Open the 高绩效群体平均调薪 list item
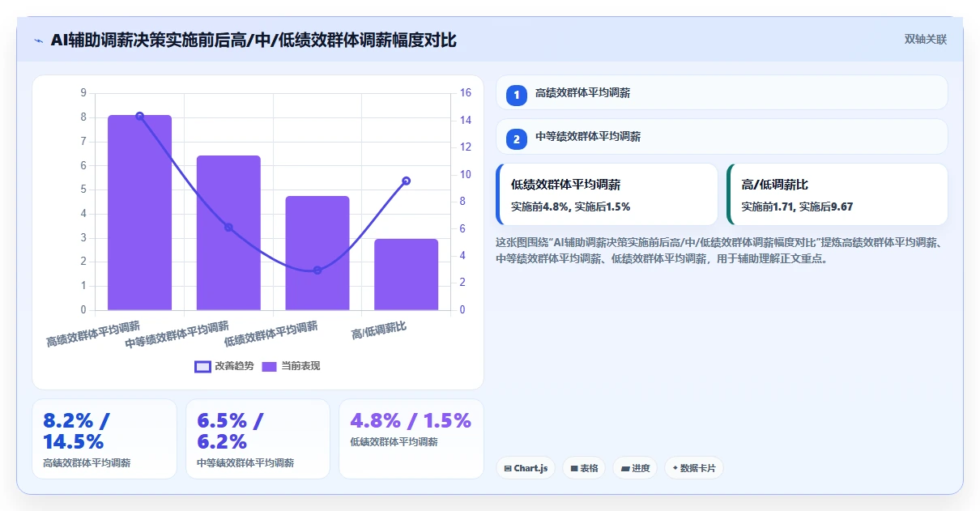 (x=722, y=93)
